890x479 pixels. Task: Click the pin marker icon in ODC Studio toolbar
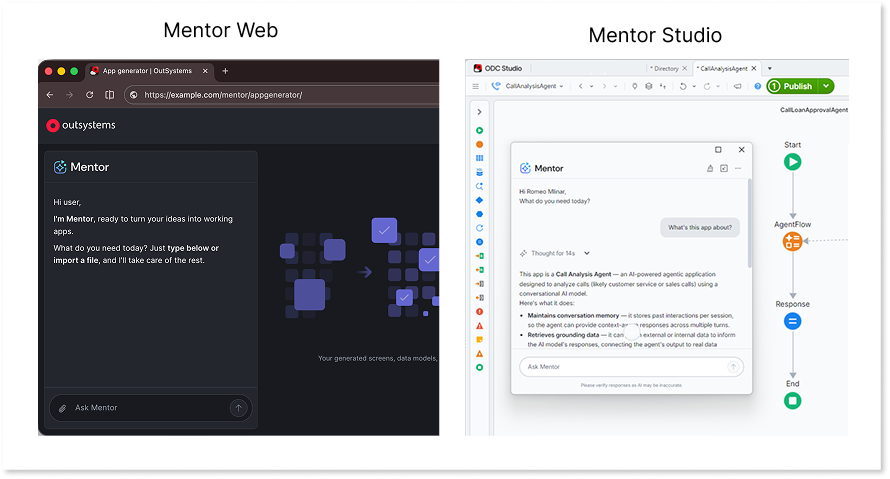coord(635,86)
